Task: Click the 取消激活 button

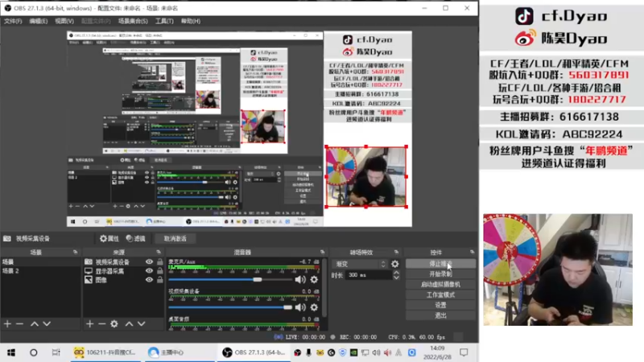Action: [175, 238]
